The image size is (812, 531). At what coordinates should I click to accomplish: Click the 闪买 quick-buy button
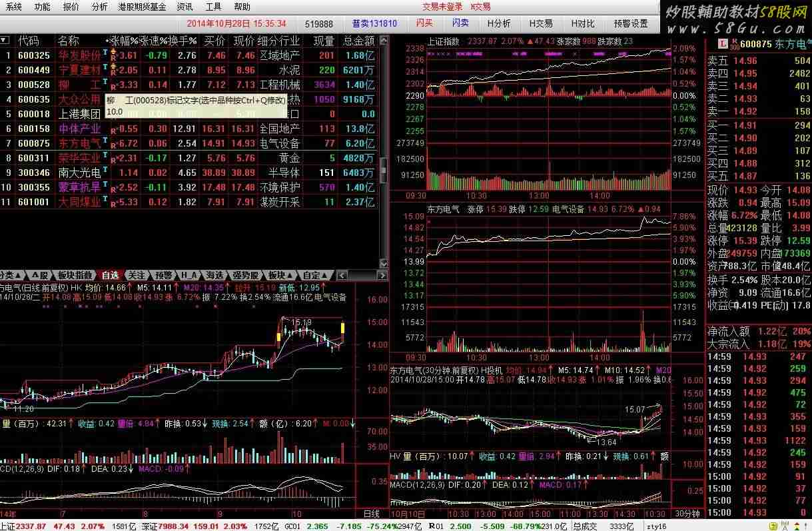pos(424,23)
